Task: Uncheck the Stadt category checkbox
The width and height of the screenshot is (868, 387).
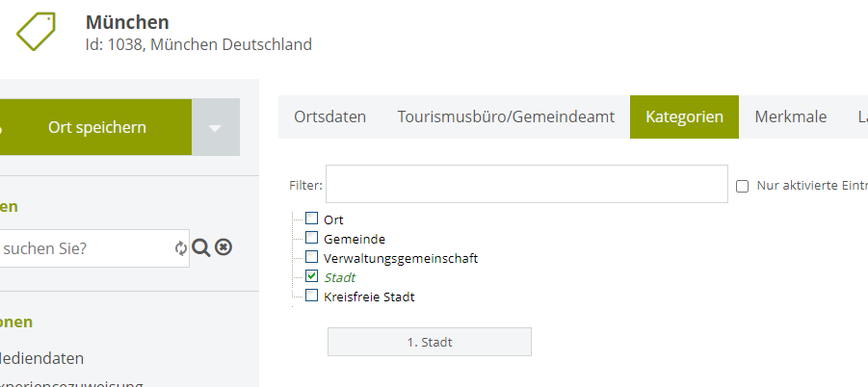Action: [x=312, y=276]
